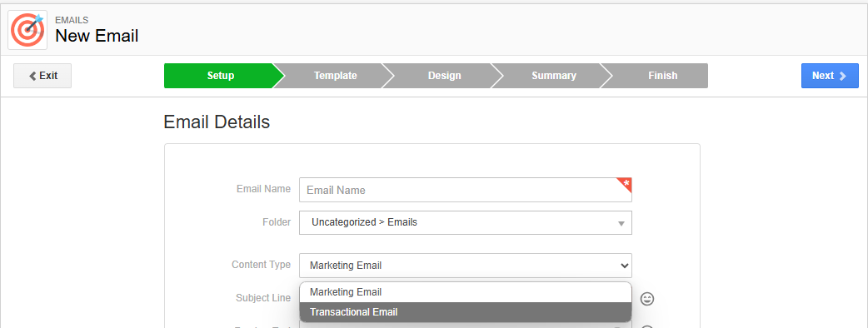Click the left chevron on the Exit button

click(32, 76)
